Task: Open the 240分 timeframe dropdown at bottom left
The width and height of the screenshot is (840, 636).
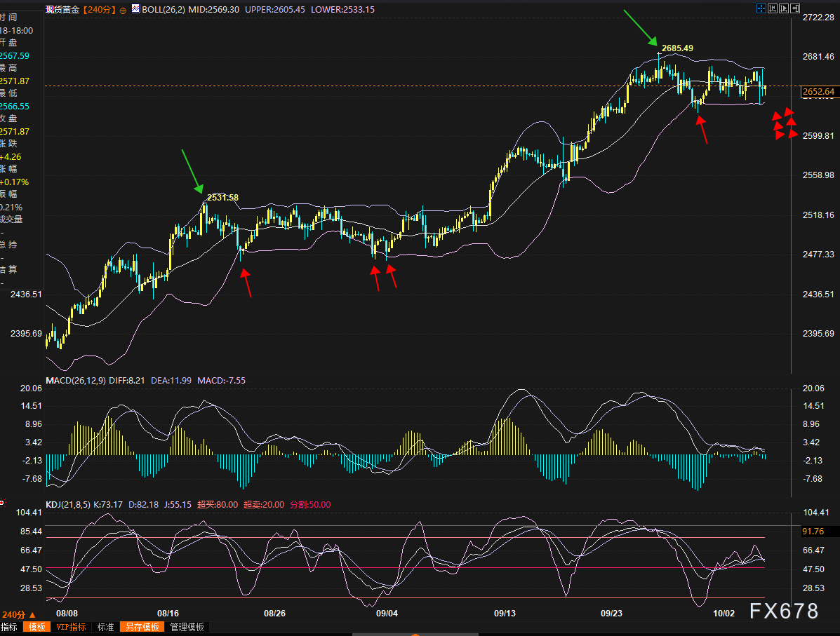Action: [19, 614]
